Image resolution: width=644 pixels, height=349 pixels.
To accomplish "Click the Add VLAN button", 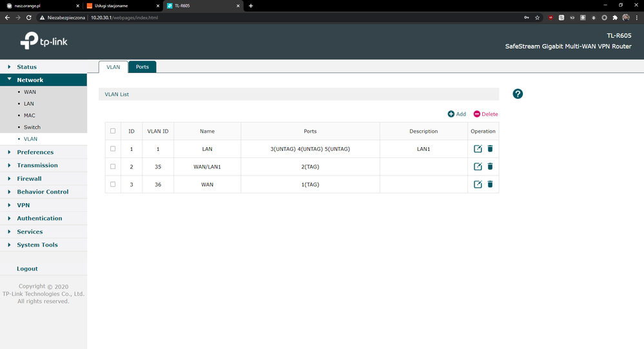I will (457, 114).
